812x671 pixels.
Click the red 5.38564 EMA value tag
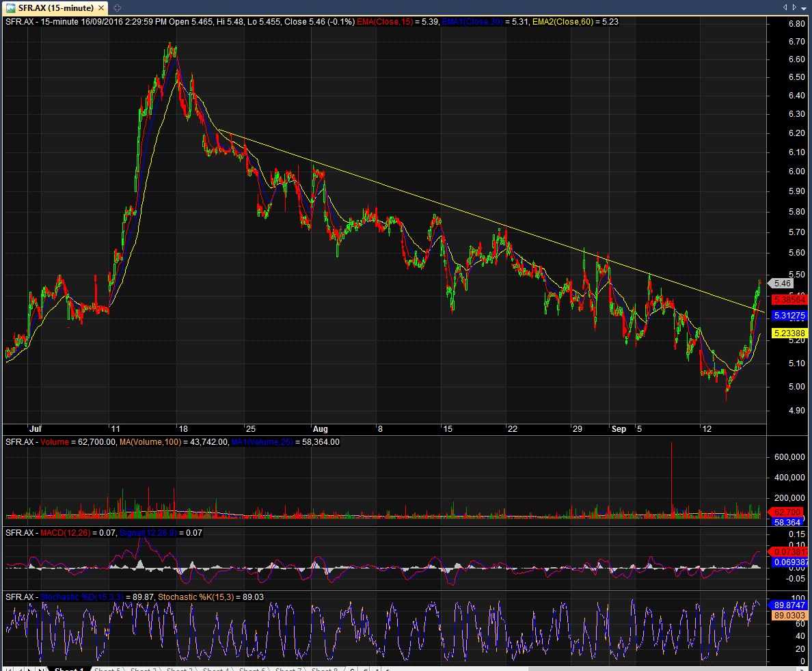click(x=789, y=300)
